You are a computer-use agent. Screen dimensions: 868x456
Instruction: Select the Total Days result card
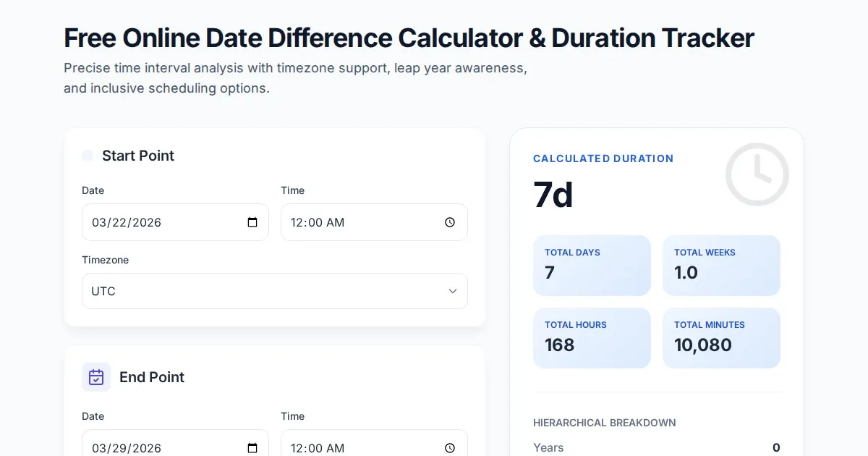(592, 266)
